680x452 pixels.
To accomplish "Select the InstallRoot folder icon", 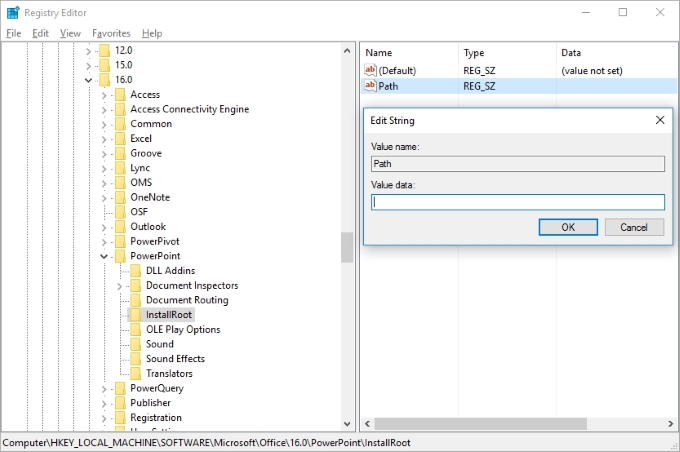I will click(x=135, y=314).
